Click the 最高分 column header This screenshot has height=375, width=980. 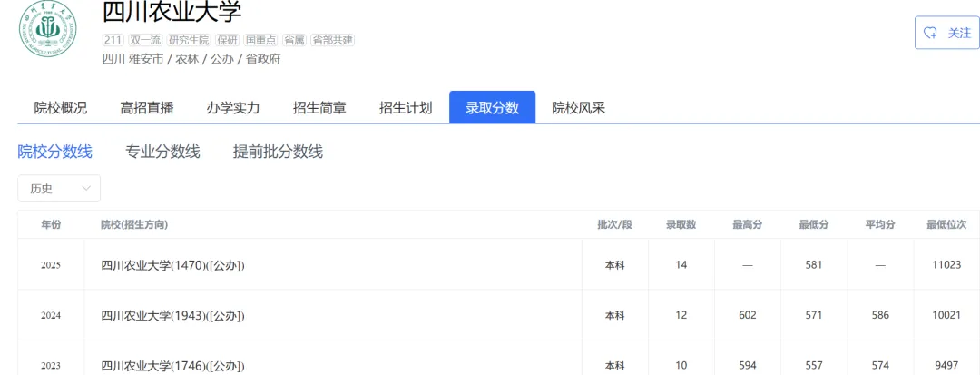coord(748,224)
